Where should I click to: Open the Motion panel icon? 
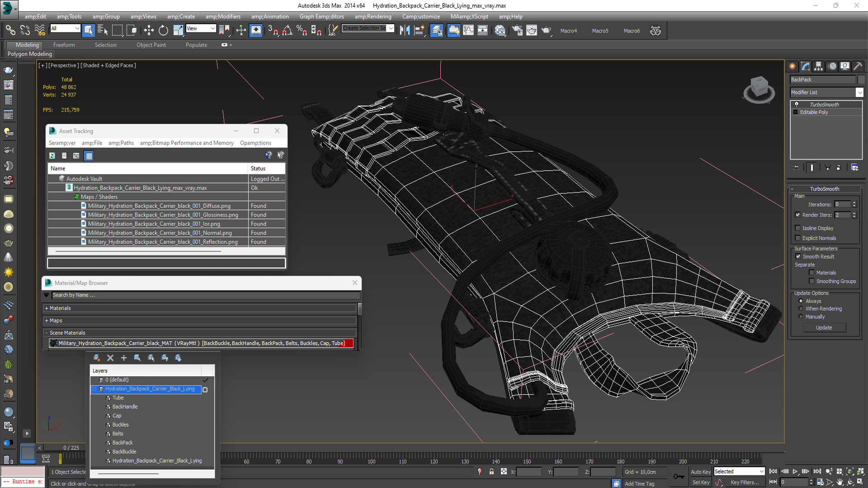(x=832, y=66)
